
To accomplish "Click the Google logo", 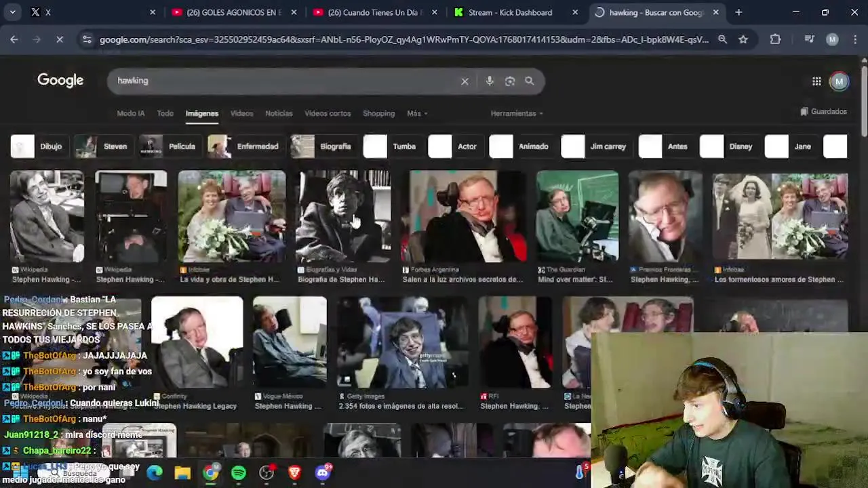I will 60,80.
